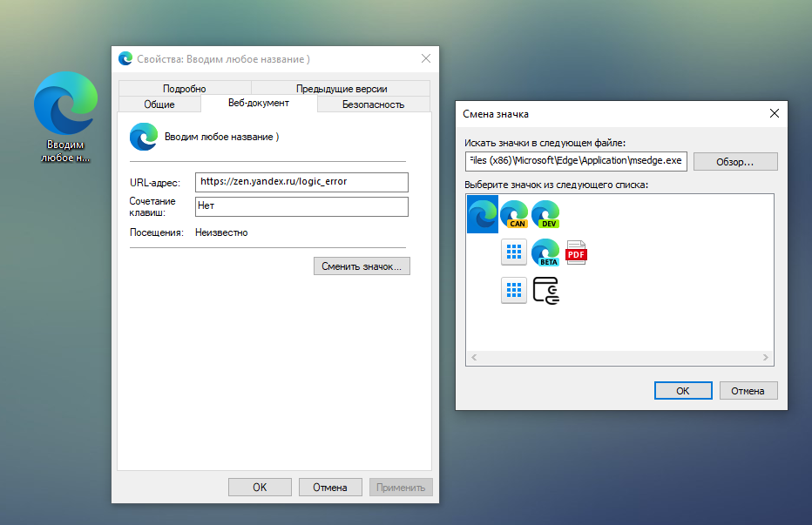Click the Применить button

pyautogui.click(x=401, y=488)
